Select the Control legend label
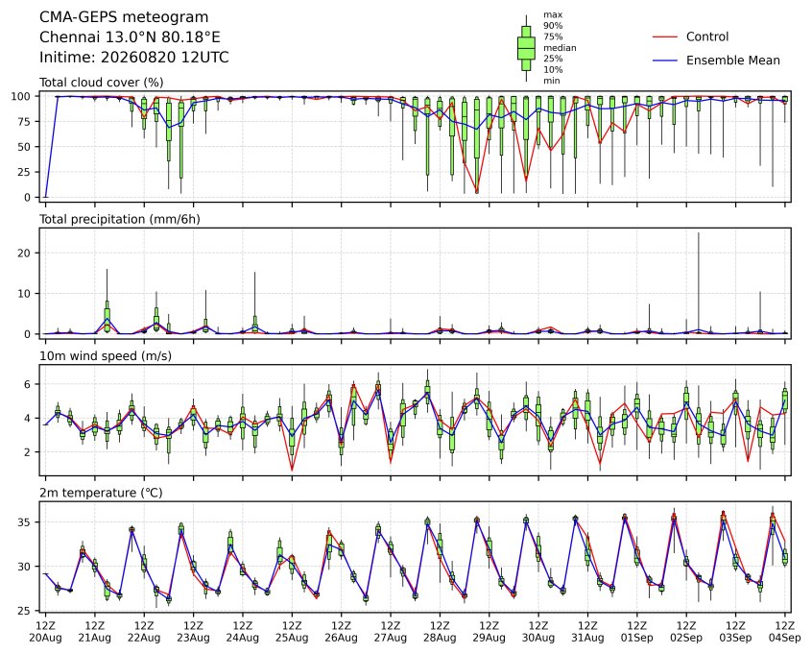Viewport: 812px width, 654px height. point(706,36)
